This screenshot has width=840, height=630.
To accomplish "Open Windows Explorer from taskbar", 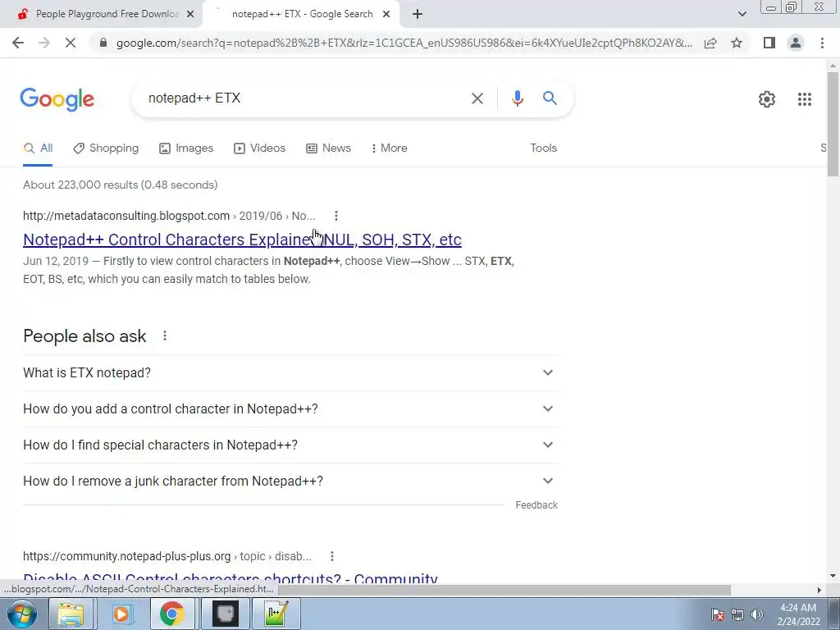I will coord(71,614).
